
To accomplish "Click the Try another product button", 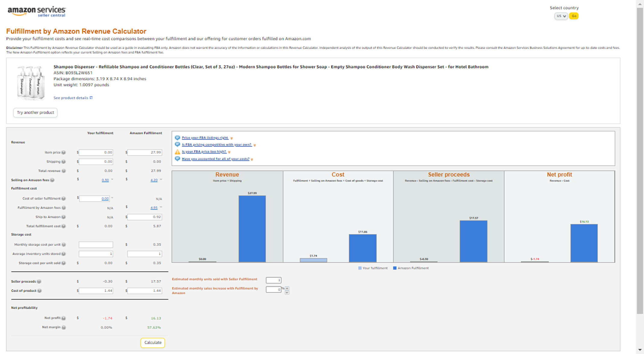I will (x=35, y=112).
